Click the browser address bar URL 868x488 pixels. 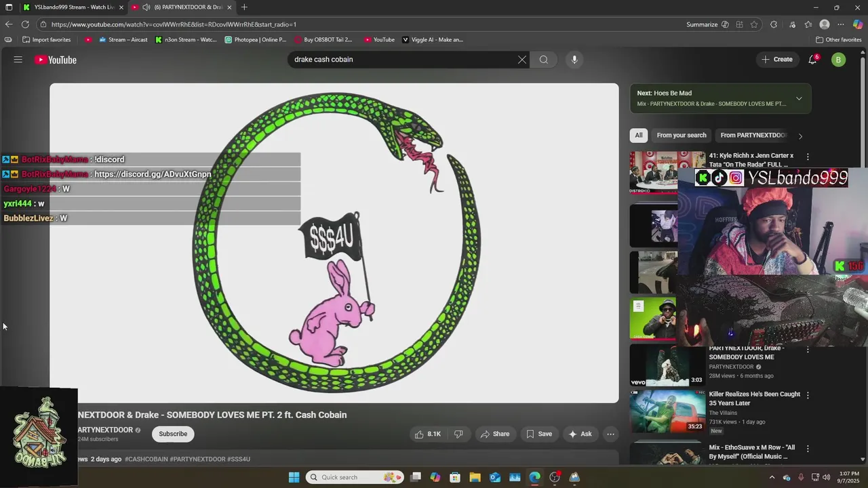click(174, 24)
